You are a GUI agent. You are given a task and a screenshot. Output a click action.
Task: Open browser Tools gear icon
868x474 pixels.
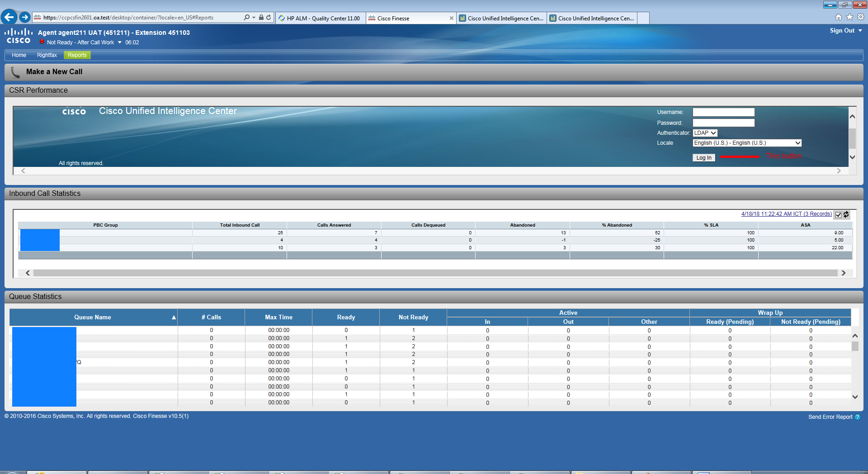pos(861,17)
